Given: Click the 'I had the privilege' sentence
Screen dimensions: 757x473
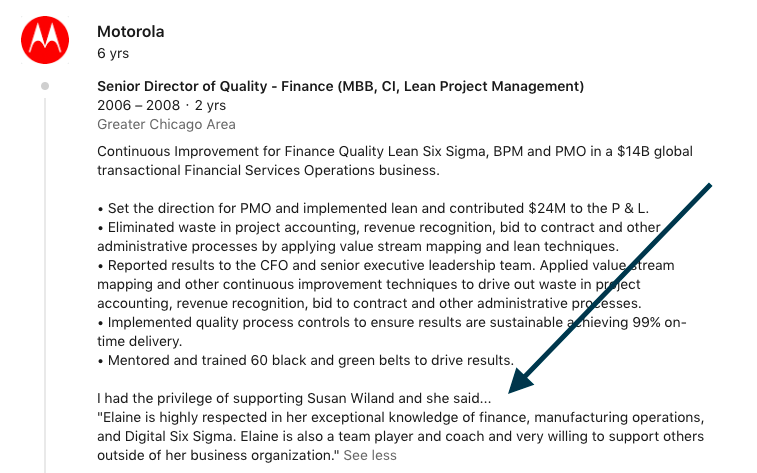Looking at the screenshot, I should pos(294,398).
